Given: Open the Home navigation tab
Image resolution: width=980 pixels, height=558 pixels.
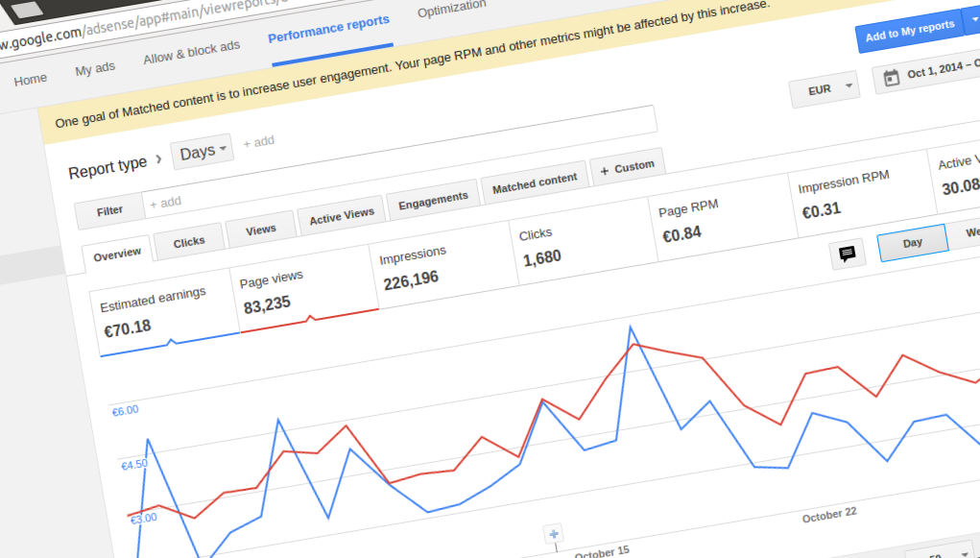Looking at the screenshot, I should coord(30,80).
